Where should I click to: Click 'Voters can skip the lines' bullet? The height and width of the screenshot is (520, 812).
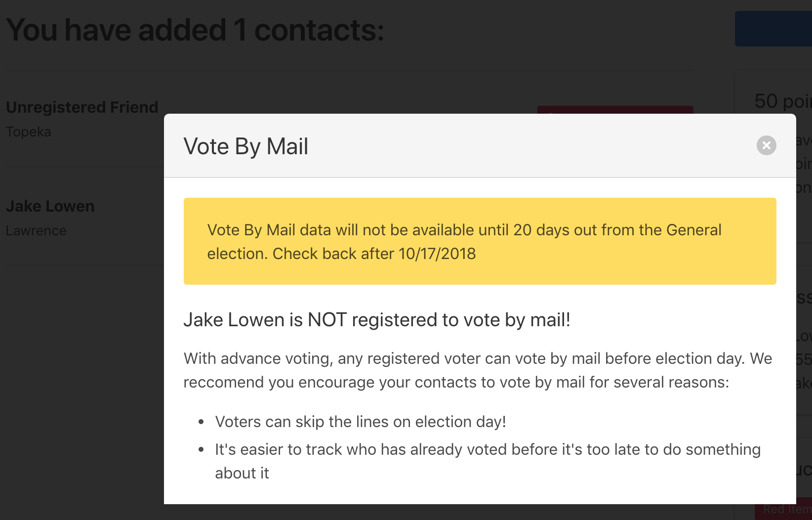tap(361, 422)
